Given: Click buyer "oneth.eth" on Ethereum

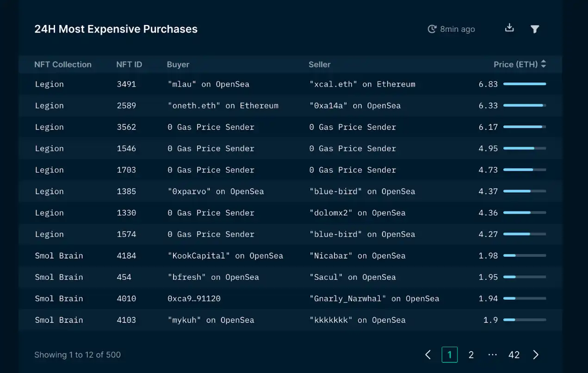Looking at the screenshot, I should tap(223, 106).
